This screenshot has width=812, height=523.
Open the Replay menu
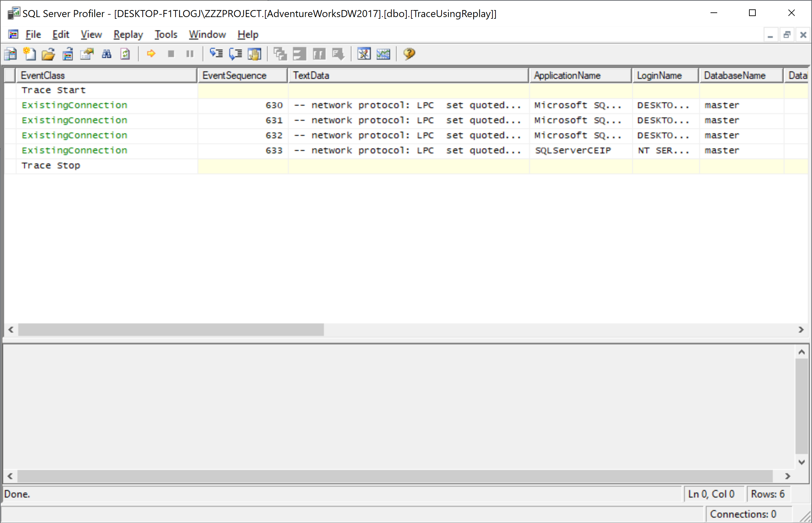128,34
